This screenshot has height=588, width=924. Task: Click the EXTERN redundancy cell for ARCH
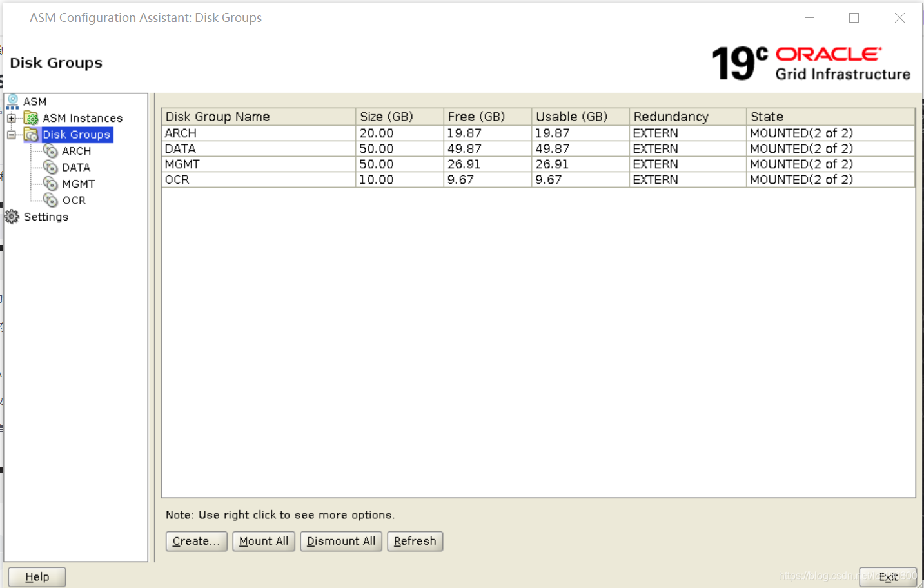[x=688, y=133]
